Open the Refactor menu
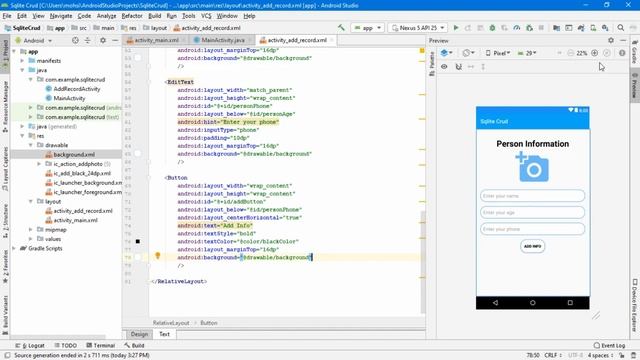Screen dimensions: 640x360 132,16
